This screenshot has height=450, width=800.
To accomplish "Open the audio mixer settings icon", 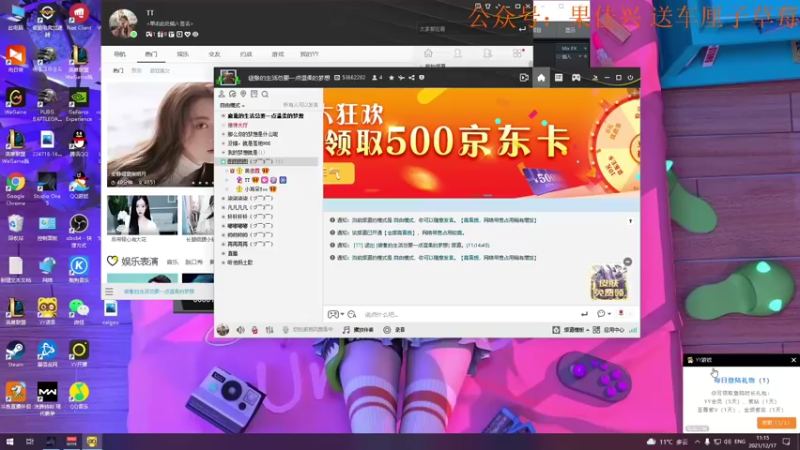I will point(269,330).
